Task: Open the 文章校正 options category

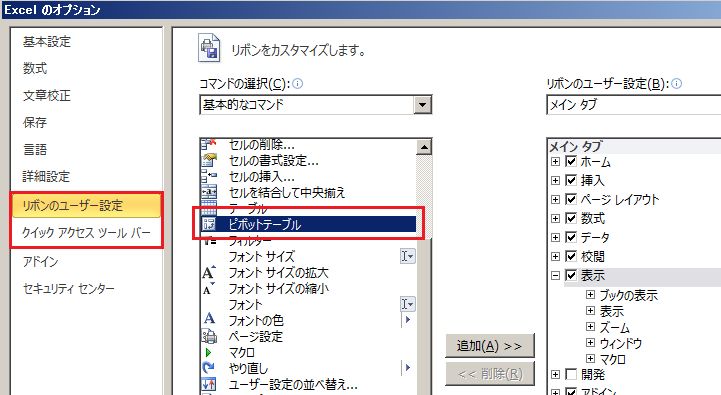Action: pyautogui.click(x=46, y=96)
